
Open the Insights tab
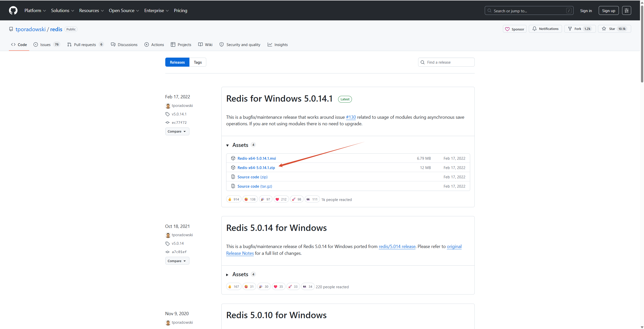[x=278, y=45]
